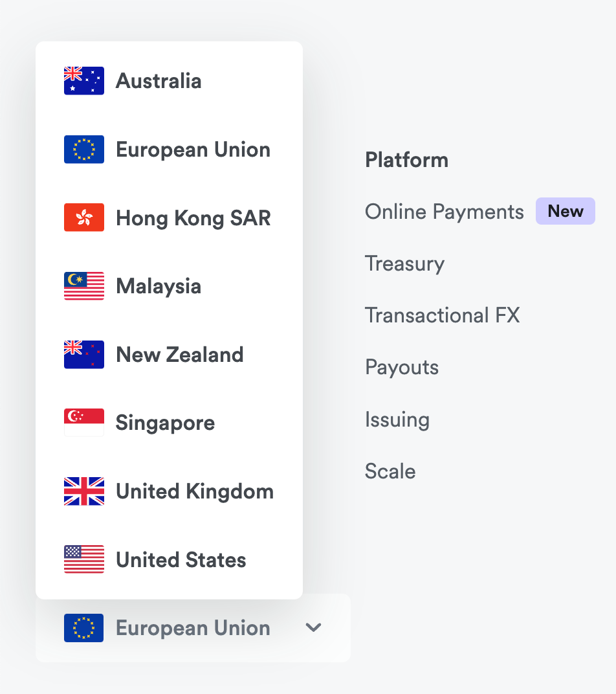Open Transactional FX link
Image resolution: width=616 pixels, height=694 pixels.
442,315
